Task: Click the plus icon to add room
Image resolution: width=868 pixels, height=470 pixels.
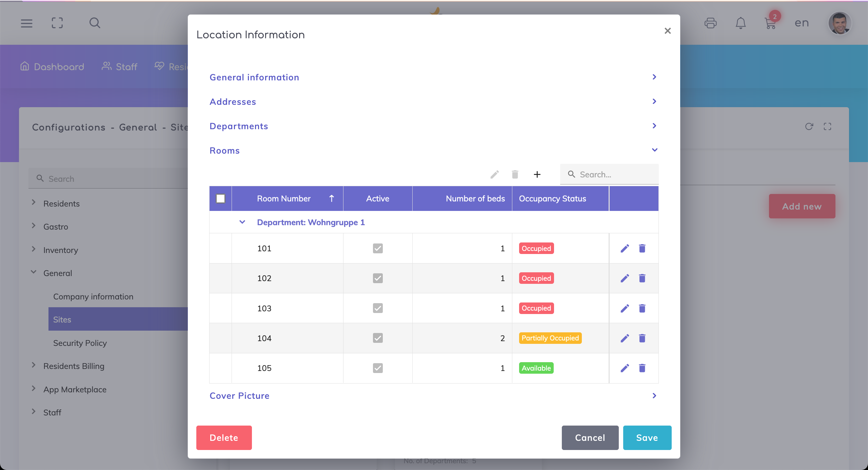Action: (537, 175)
